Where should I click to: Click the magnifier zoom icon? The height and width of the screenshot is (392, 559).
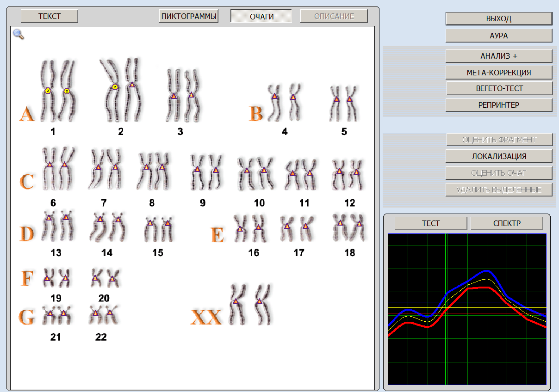pyautogui.click(x=18, y=34)
